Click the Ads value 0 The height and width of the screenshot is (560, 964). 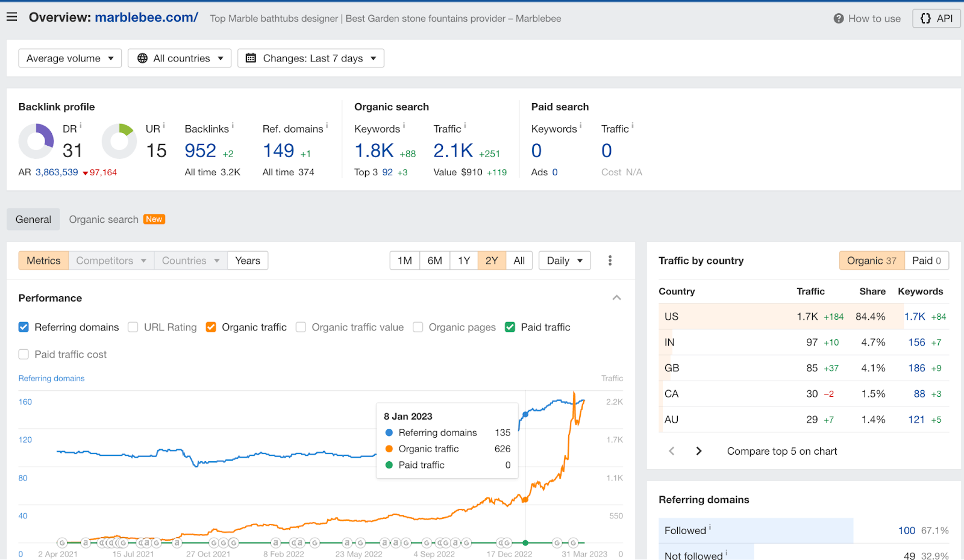click(555, 172)
